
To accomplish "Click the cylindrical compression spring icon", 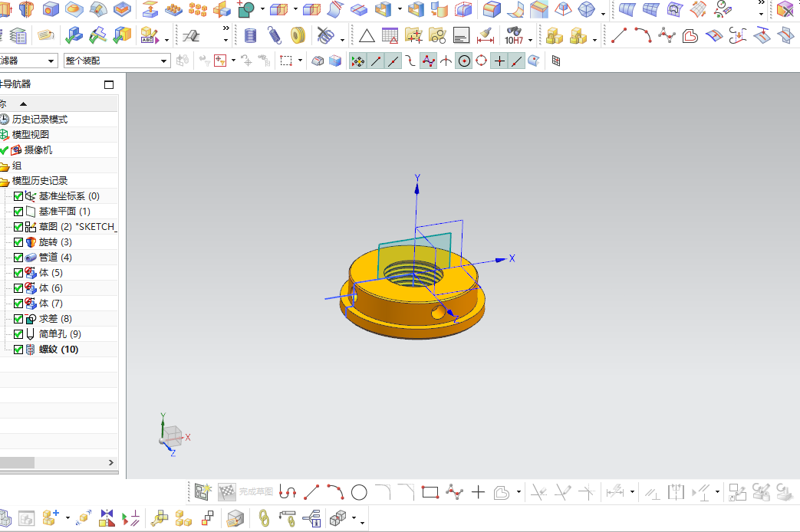I will click(250, 36).
